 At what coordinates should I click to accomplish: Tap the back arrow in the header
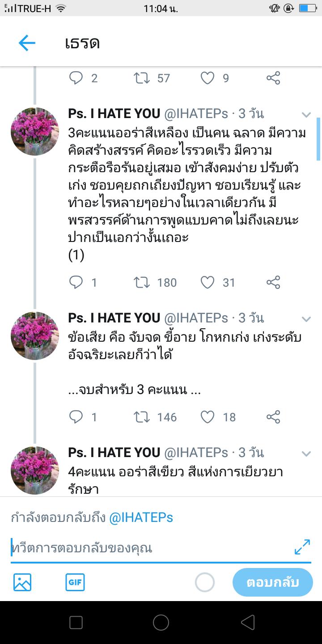[x=27, y=43]
